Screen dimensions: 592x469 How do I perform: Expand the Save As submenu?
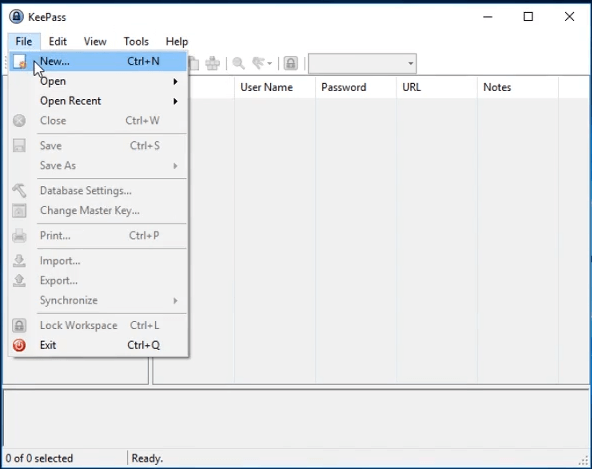98,165
